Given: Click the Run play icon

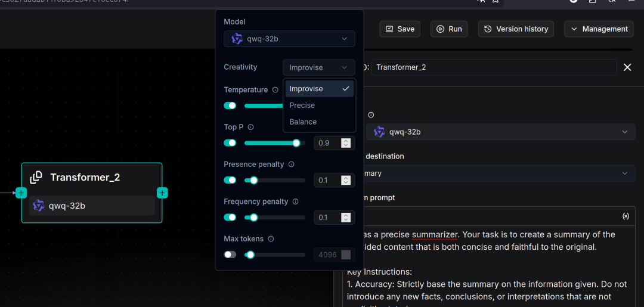Looking at the screenshot, I should pos(440,29).
